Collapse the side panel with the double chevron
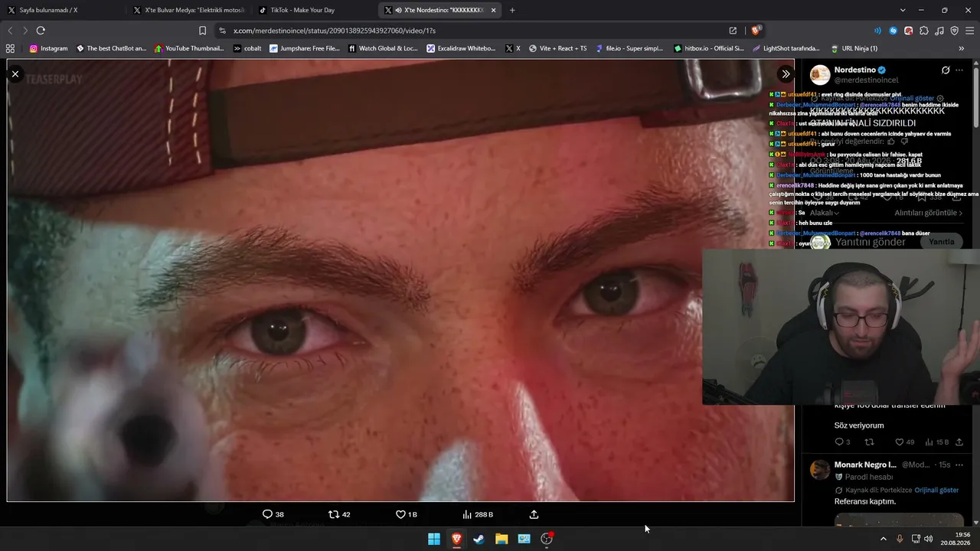The width and height of the screenshot is (980, 551). coord(786,74)
